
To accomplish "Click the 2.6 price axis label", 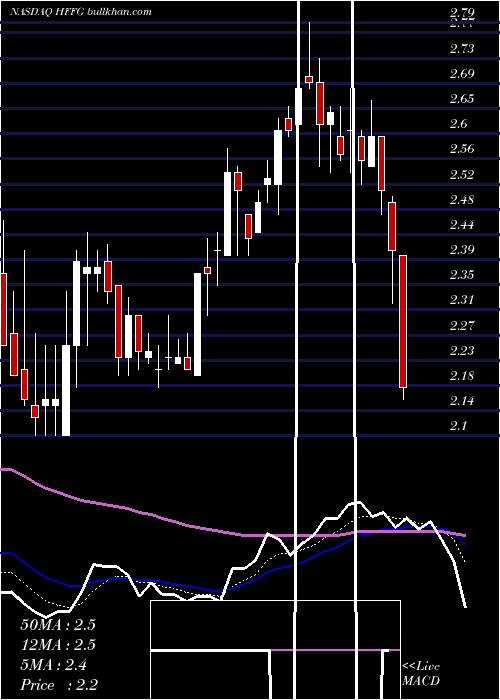I will 458,124.
